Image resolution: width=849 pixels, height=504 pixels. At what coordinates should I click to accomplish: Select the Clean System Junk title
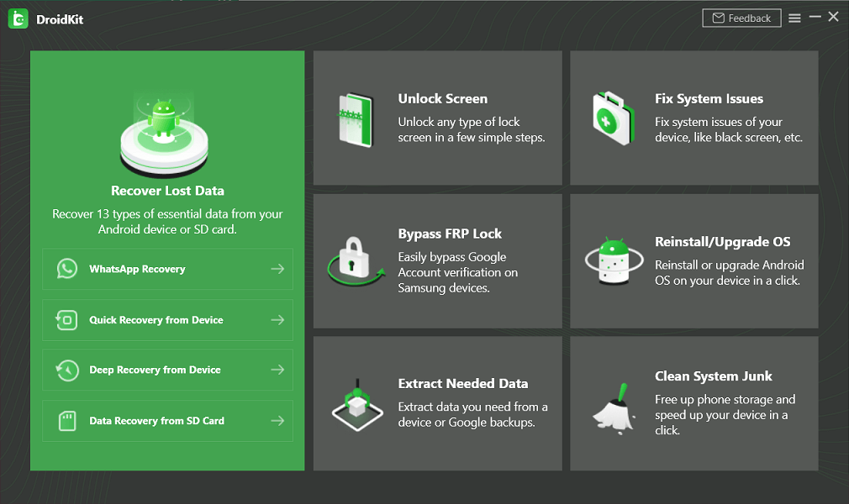coord(714,375)
